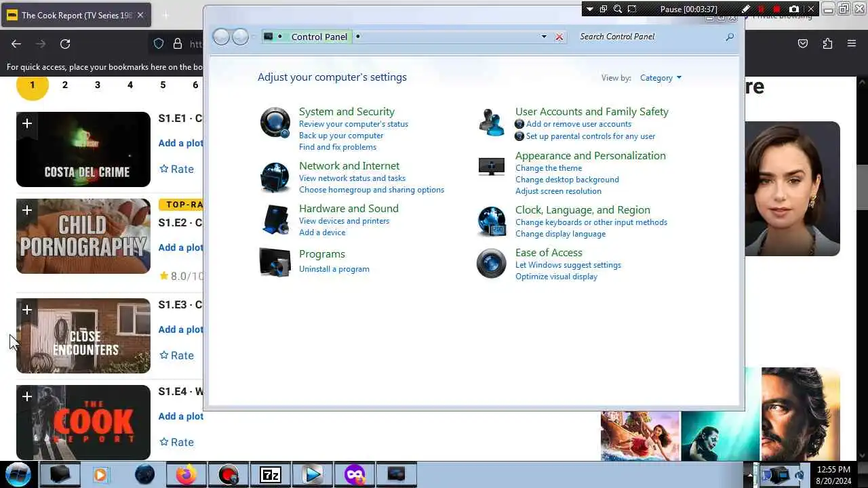Add Costa Del Crime episode to watchlist
Viewport: 868px width, 488px height.
click(x=27, y=123)
